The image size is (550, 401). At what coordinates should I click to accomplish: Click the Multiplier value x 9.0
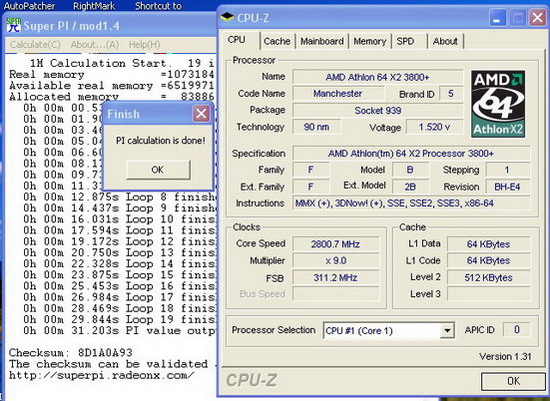click(336, 261)
